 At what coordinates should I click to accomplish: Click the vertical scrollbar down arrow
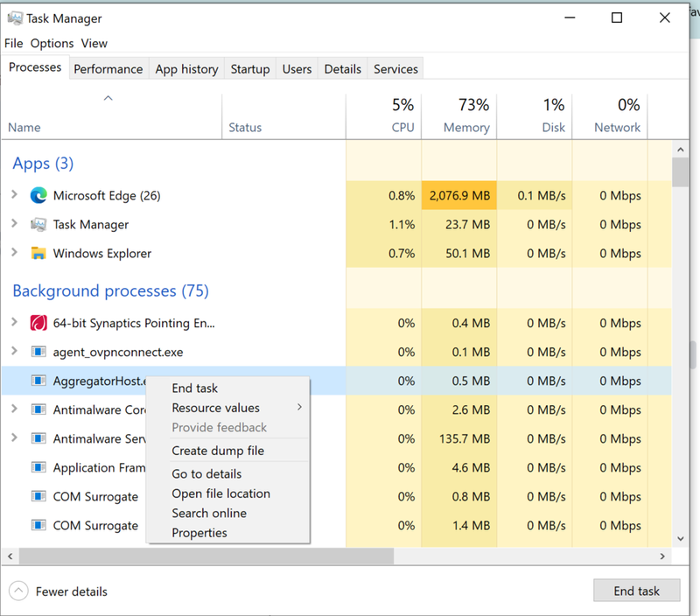(680, 539)
